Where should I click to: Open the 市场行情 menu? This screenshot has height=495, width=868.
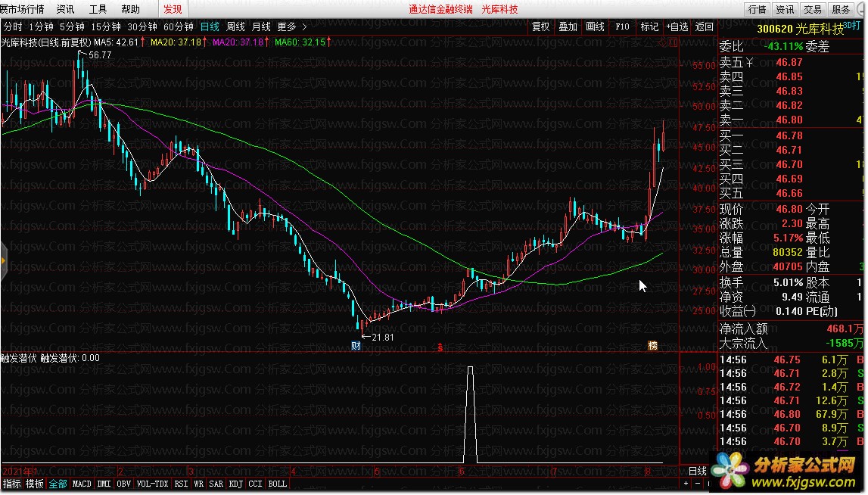pos(22,9)
